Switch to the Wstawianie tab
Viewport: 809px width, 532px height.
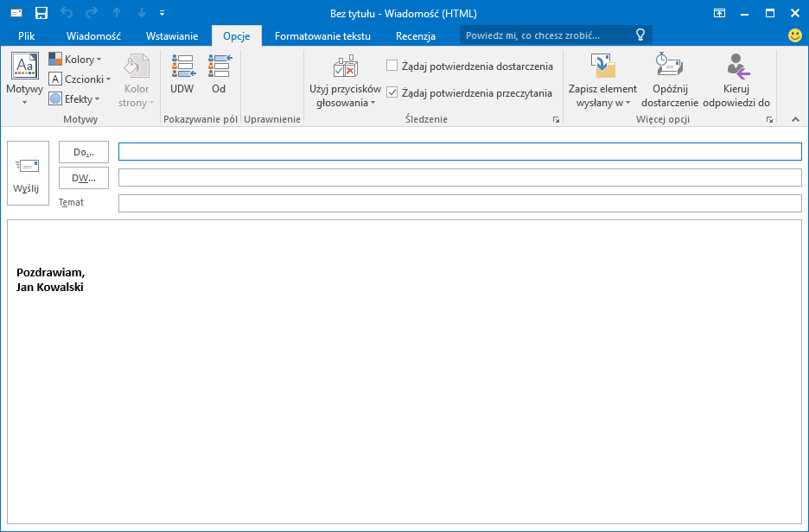[172, 36]
